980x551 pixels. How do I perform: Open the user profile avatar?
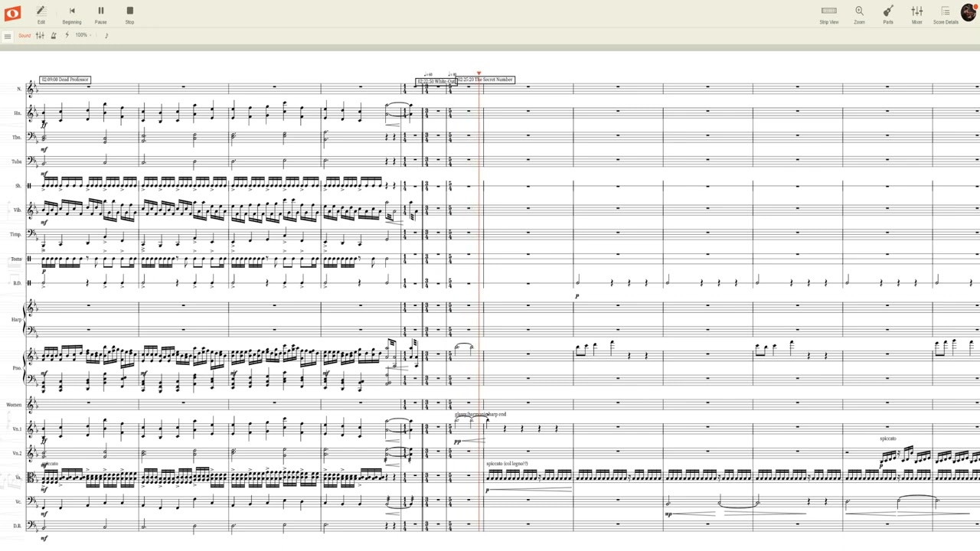coord(969,14)
